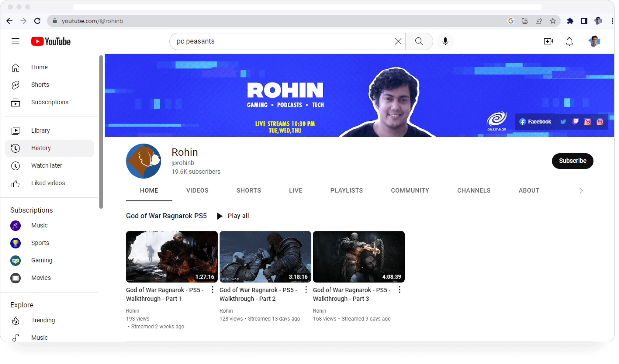This screenshot has width=619, height=364.
Task: Switch to the VIDEOS tab
Action: [197, 190]
